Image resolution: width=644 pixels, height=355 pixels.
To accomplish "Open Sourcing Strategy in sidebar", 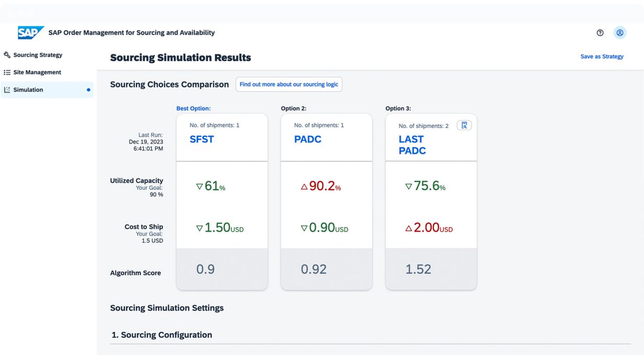I will (38, 55).
